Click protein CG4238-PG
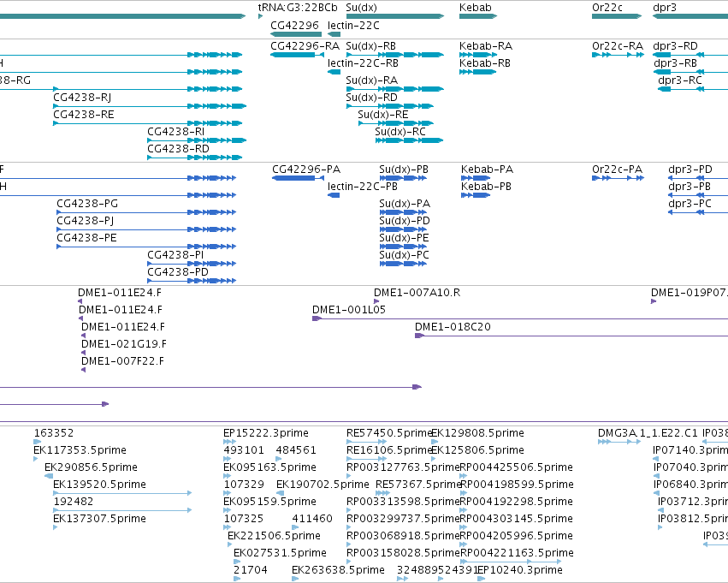The width and height of the screenshot is (728, 583). click(x=146, y=212)
